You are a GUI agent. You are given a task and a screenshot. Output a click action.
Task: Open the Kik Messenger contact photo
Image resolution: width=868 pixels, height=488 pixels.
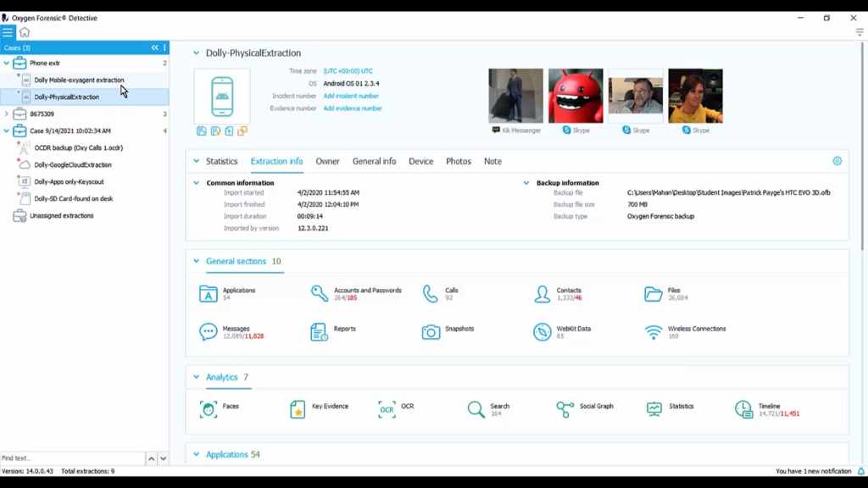tap(515, 96)
